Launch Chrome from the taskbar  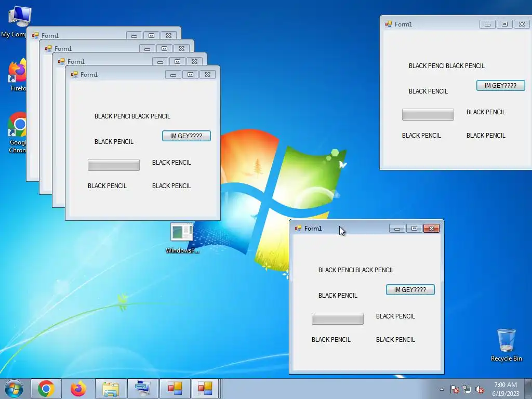[x=46, y=389]
